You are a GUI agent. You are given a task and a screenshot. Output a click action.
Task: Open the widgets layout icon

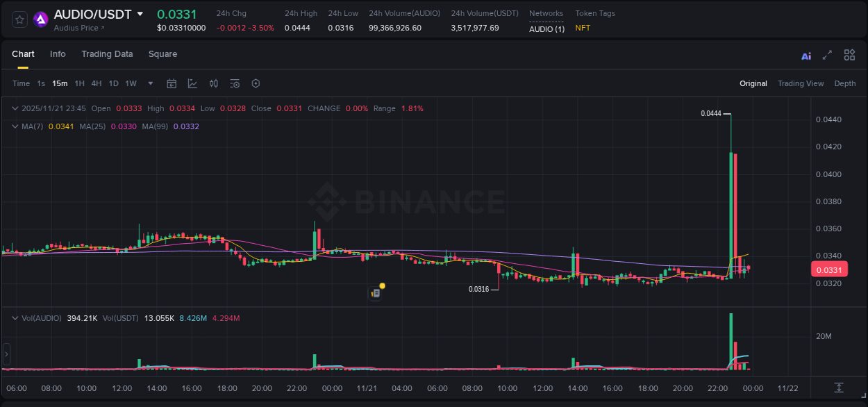coord(849,55)
